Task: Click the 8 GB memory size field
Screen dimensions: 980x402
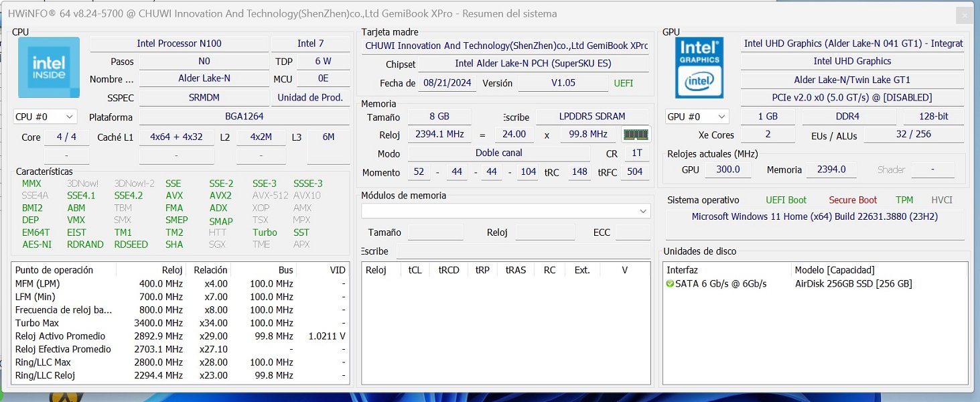Action: point(439,117)
